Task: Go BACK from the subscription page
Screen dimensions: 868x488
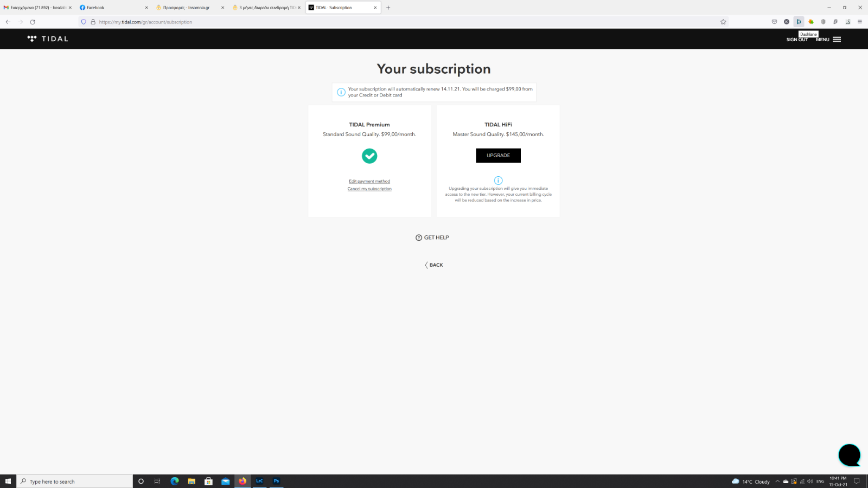Action: coord(434,265)
